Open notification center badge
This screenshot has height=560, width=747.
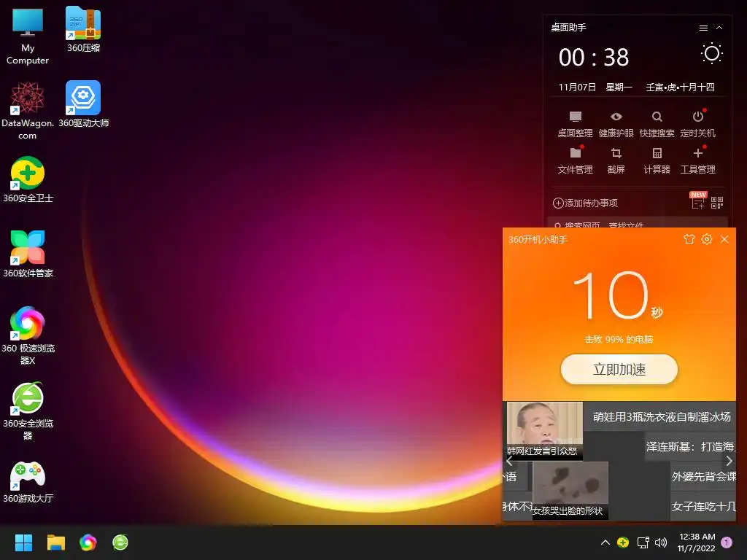727,542
